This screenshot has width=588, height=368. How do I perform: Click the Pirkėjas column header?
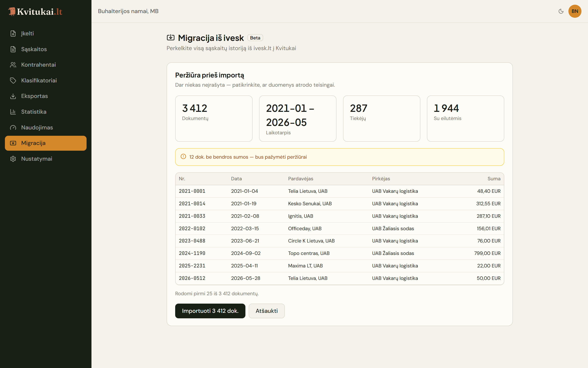[x=381, y=179]
